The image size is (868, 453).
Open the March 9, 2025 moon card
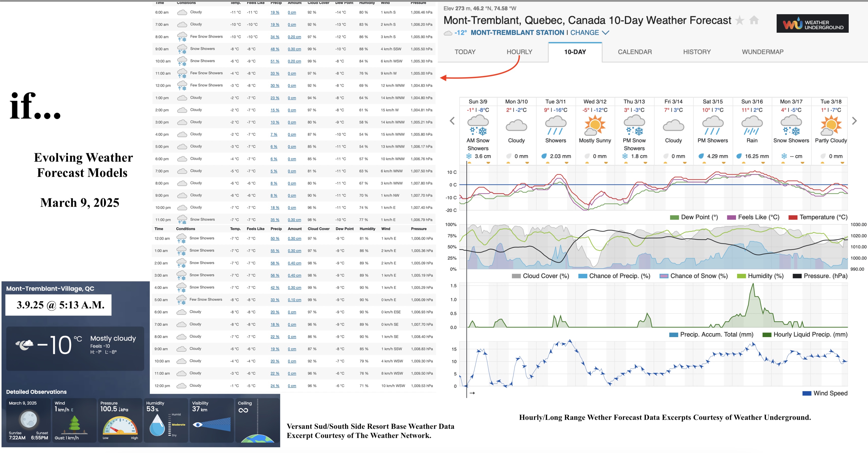[28, 420]
